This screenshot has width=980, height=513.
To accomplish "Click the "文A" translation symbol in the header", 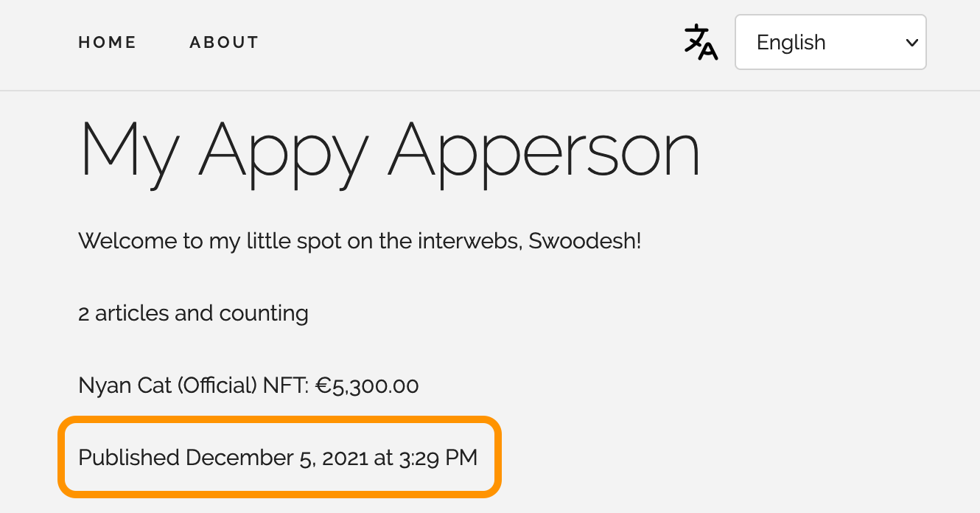I will [x=699, y=42].
